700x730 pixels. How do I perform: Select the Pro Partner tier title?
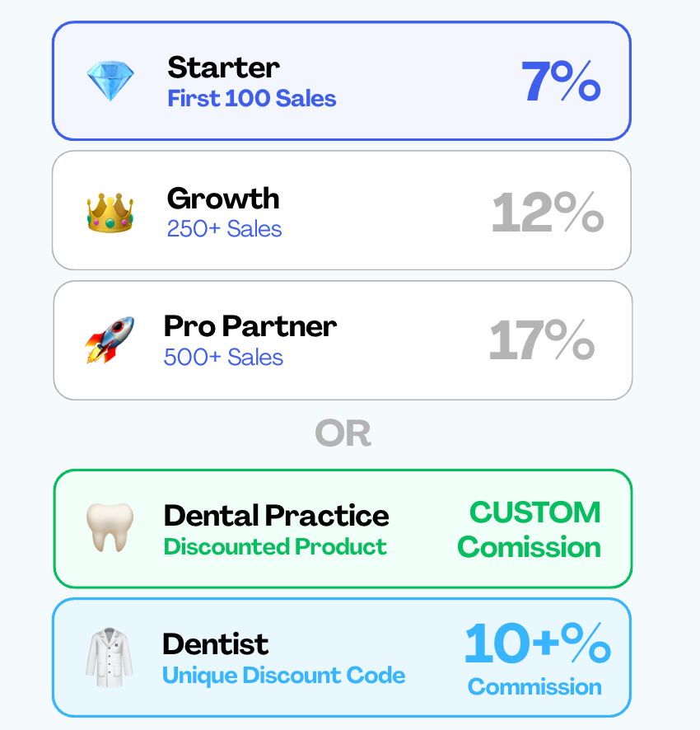[250, 326]
